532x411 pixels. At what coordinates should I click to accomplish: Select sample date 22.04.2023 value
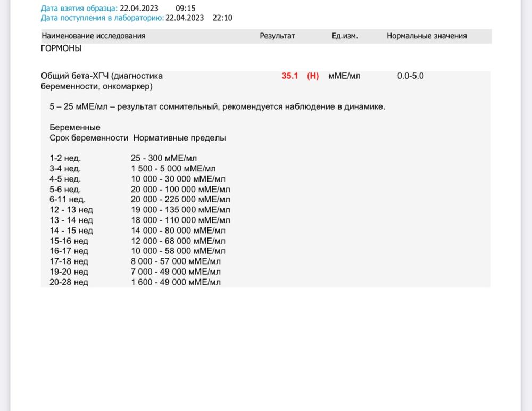pos(139,8)
